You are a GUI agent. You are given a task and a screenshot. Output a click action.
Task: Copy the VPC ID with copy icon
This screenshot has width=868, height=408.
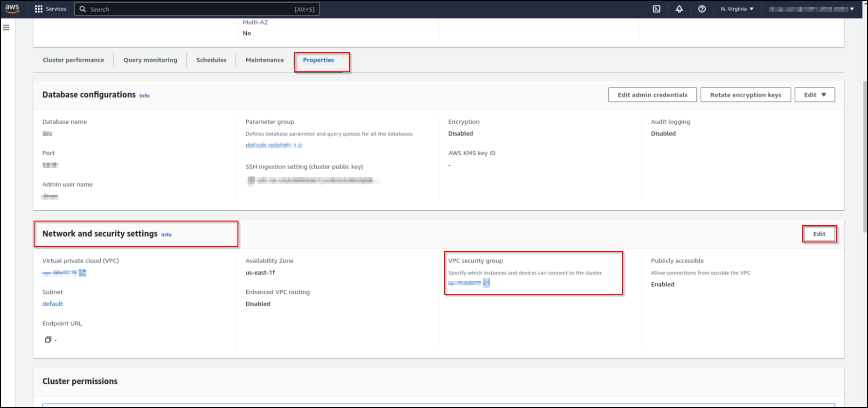(x=82, y=273)
